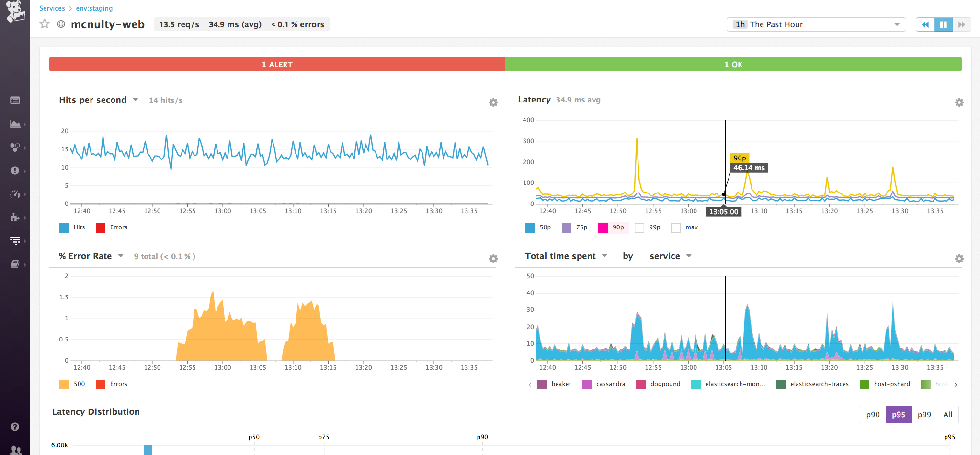The width and height of the screenshot is (980, 455).
Task: Open the Hits per second chart settings gear
Action: [493, 102]
